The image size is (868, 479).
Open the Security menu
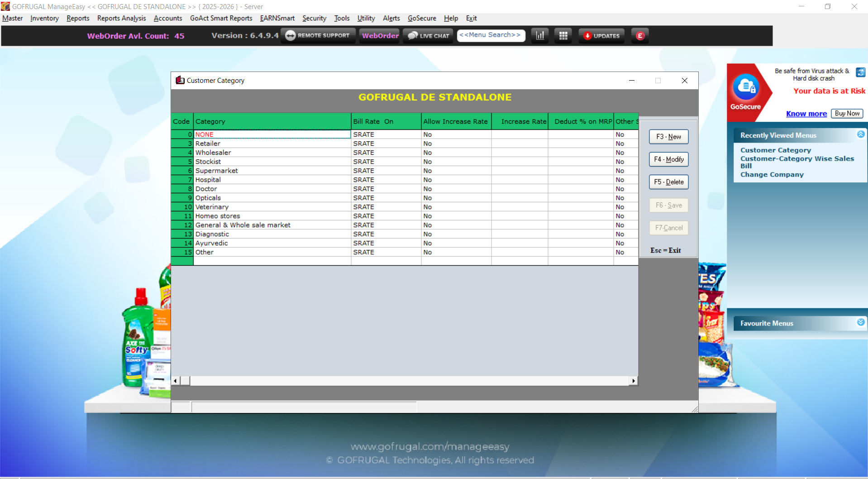click(315, 18)
